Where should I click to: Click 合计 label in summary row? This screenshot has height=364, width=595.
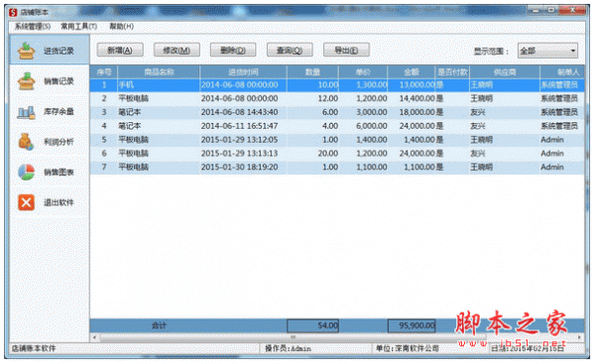click(x=159, y=325)
